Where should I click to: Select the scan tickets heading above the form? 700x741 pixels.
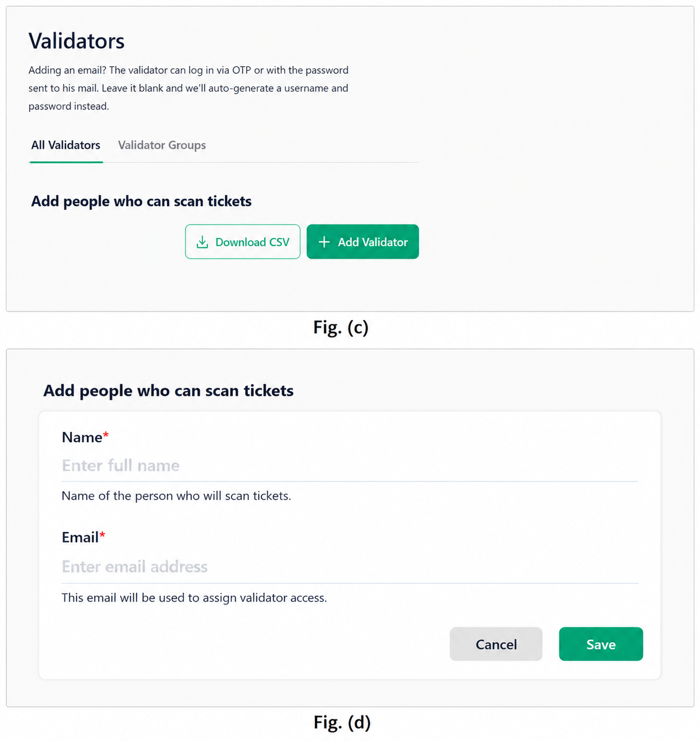168,391
